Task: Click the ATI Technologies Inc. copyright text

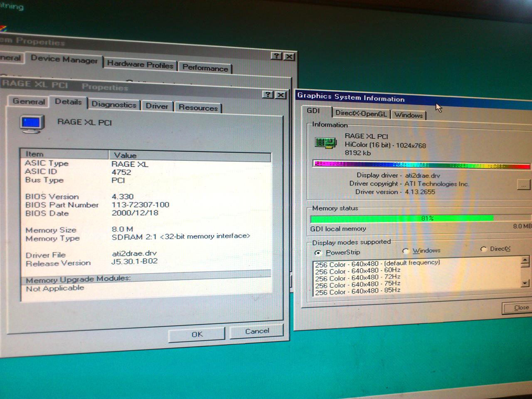Action: click(437, 184)
